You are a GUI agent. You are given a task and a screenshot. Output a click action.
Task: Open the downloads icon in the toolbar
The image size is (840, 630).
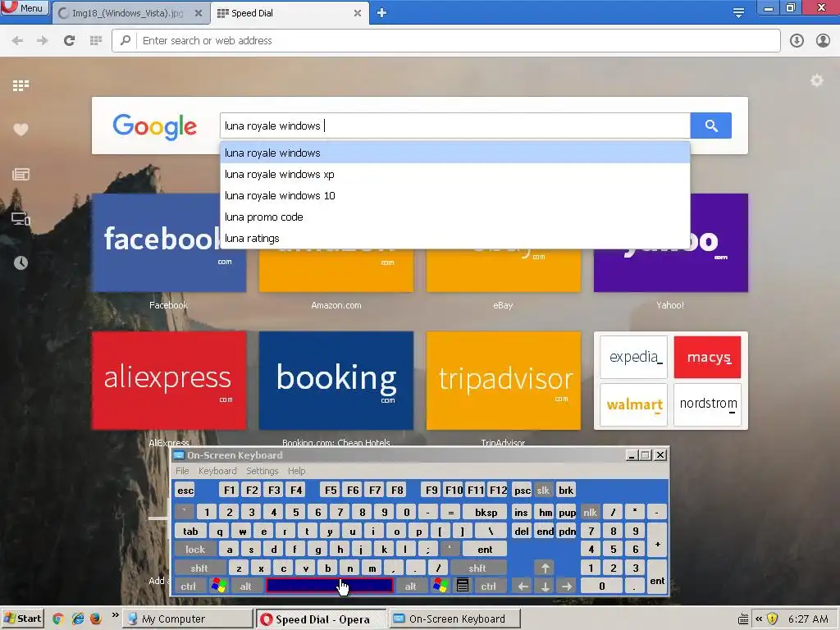(797, 41)
